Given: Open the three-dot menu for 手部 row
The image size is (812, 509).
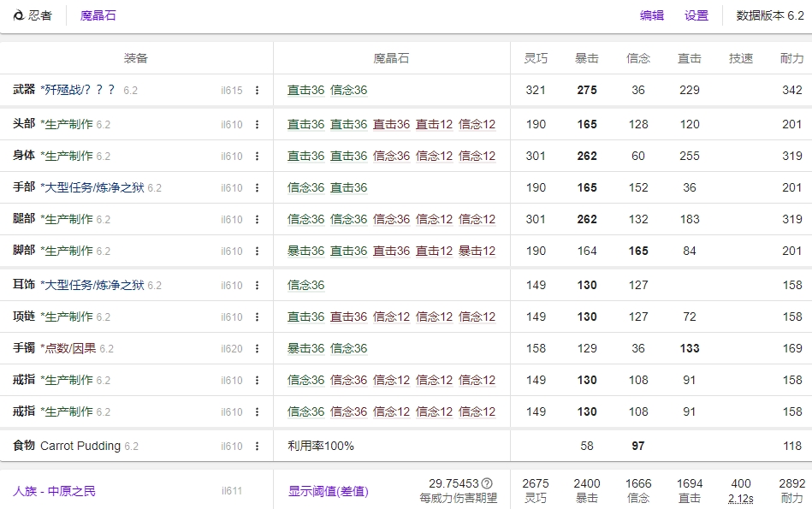Looking at the screenshot, I should pos(257,188).
